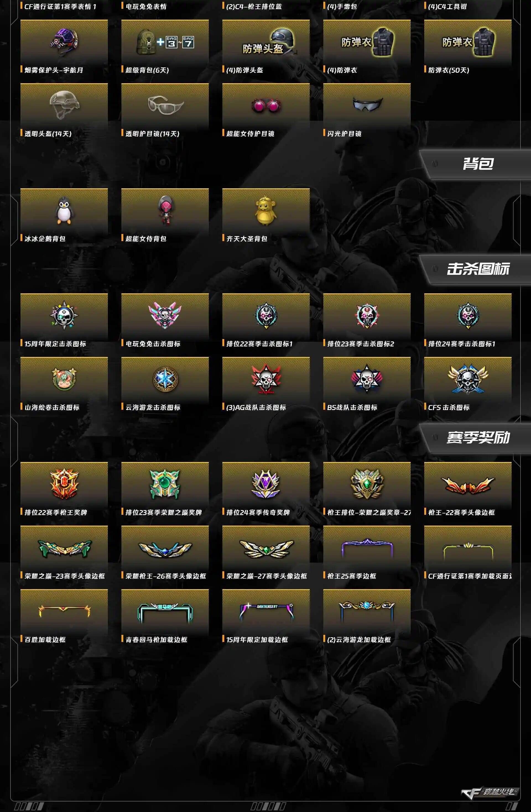The width and height of the screenshot is (531, 812).
Task: Choose the 15周年限定击杀图标 skull icon
Action: [64, 315]
